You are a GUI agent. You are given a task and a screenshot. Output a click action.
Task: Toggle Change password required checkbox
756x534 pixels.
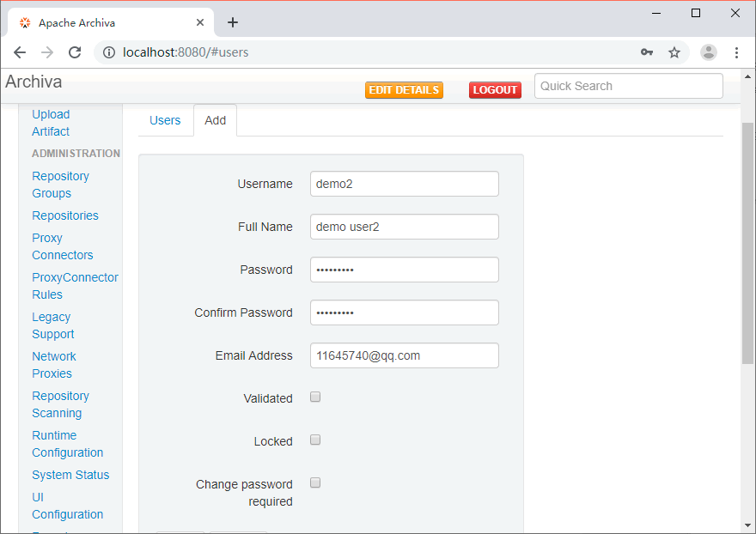click(315, 483)
